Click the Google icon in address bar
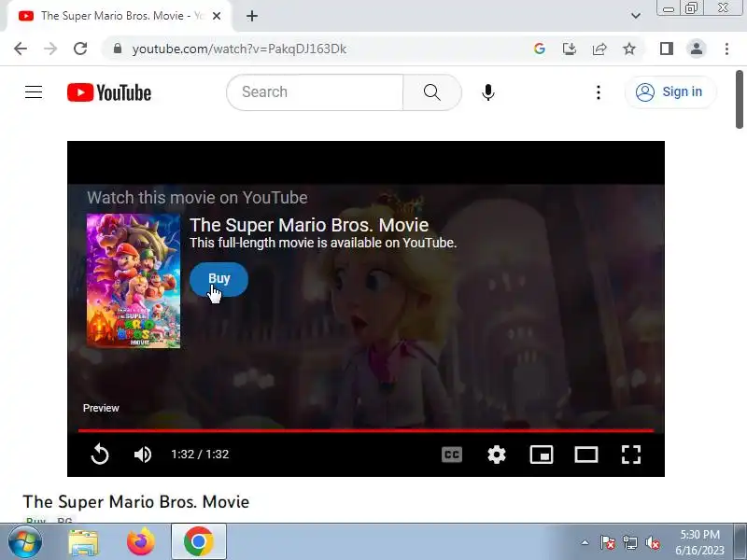The height and width of the screenshot is (560, 747). point(540,49)
